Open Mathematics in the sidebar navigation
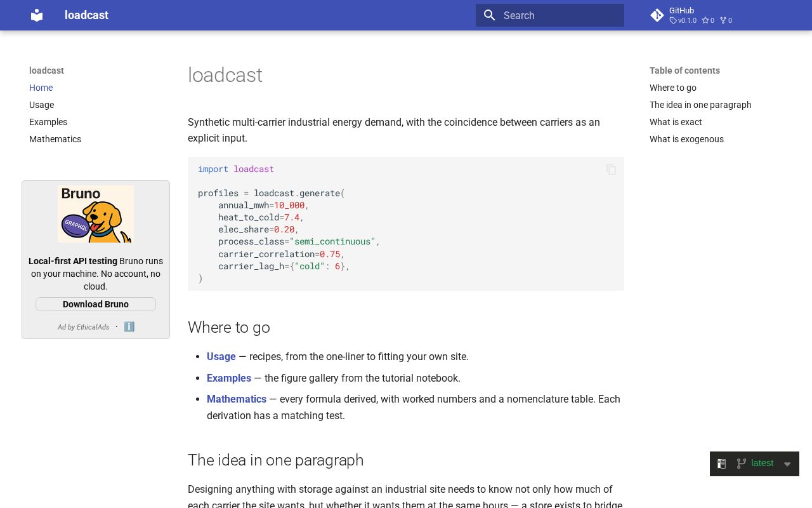The image size is (812, 508). pyautogui.click(x=55, y=139)
